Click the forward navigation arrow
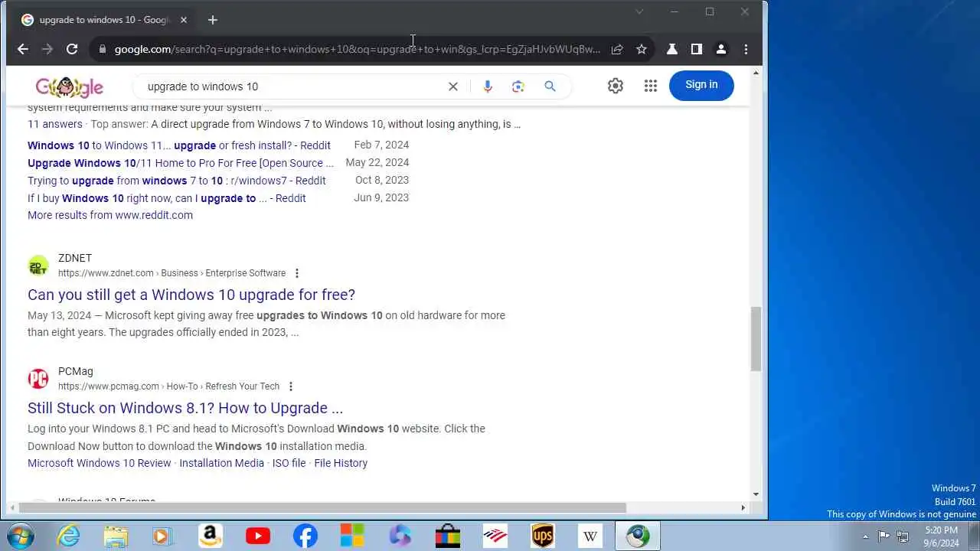Image resolution: width=980 pixels, height=551 pixels. click(x=47, y=49)
